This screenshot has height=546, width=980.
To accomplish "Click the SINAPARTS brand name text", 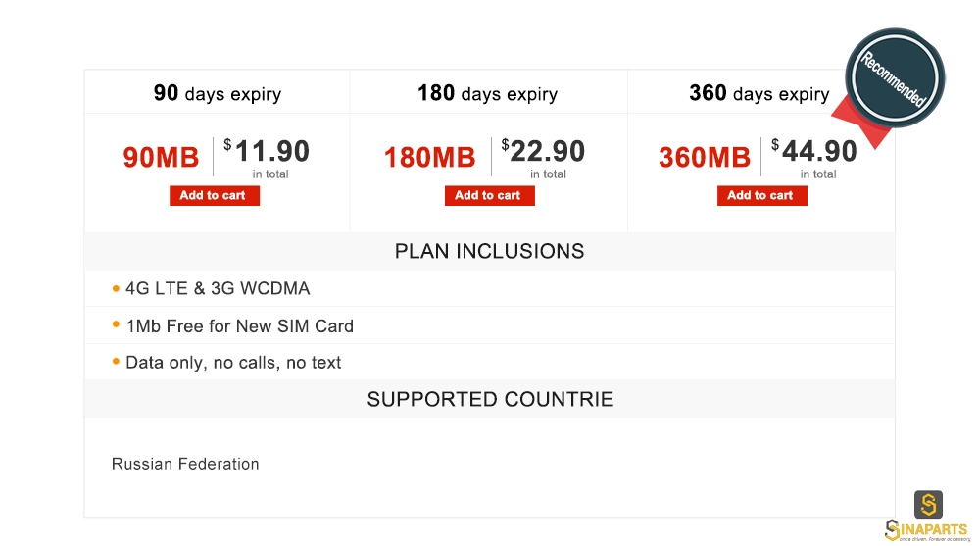I will click(927, 530).
